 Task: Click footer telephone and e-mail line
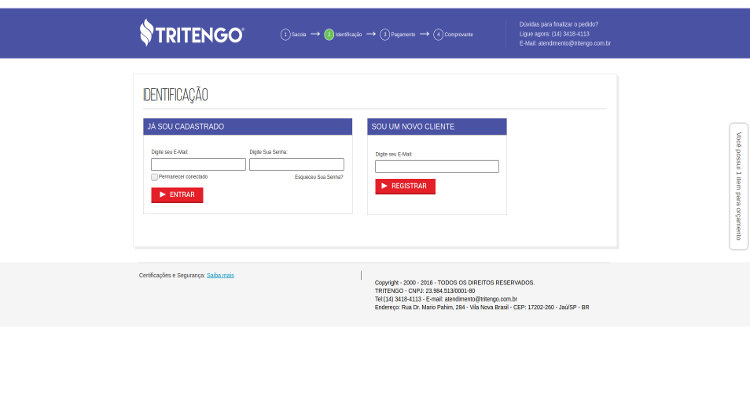pyautogui.click(x=446, y=299)
